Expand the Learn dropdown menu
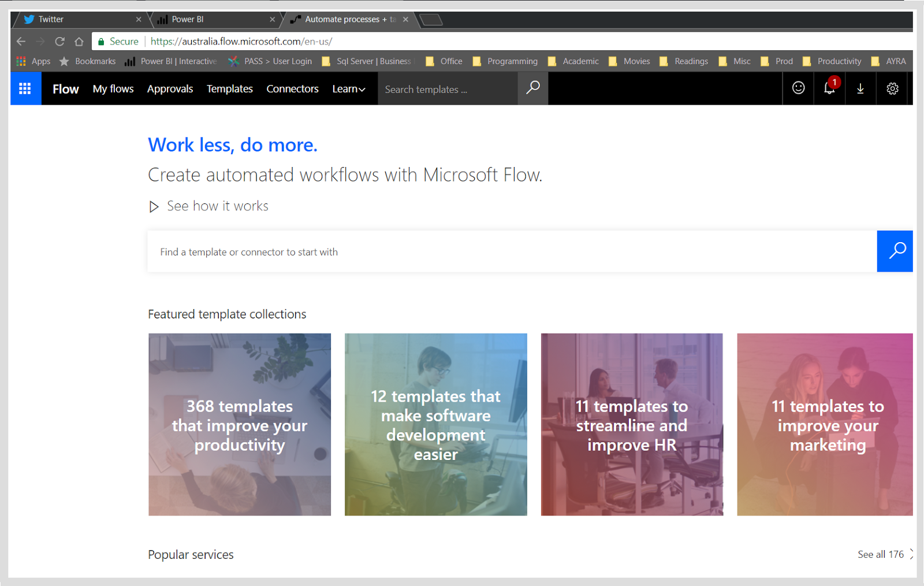The image size is (924, 586). click(x=349, y=89)
